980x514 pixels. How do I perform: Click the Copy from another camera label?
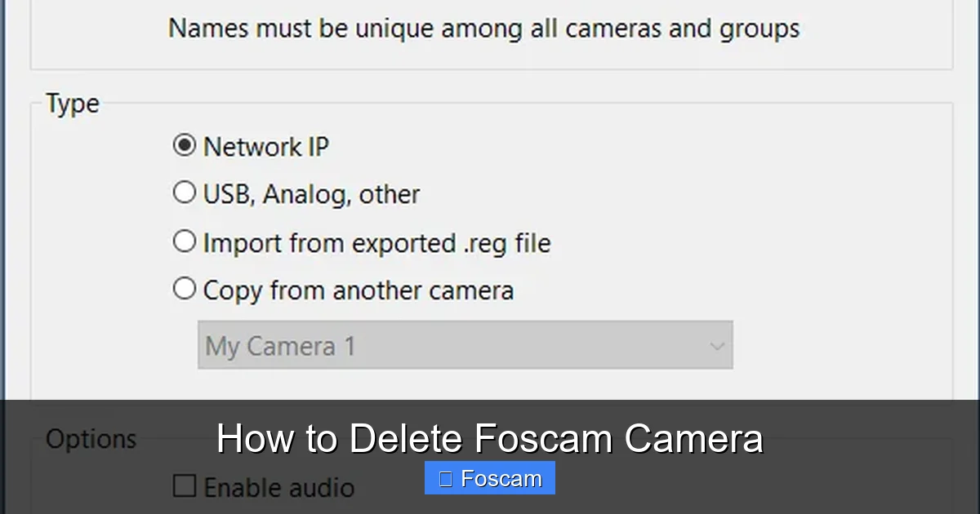pos(359,290)
